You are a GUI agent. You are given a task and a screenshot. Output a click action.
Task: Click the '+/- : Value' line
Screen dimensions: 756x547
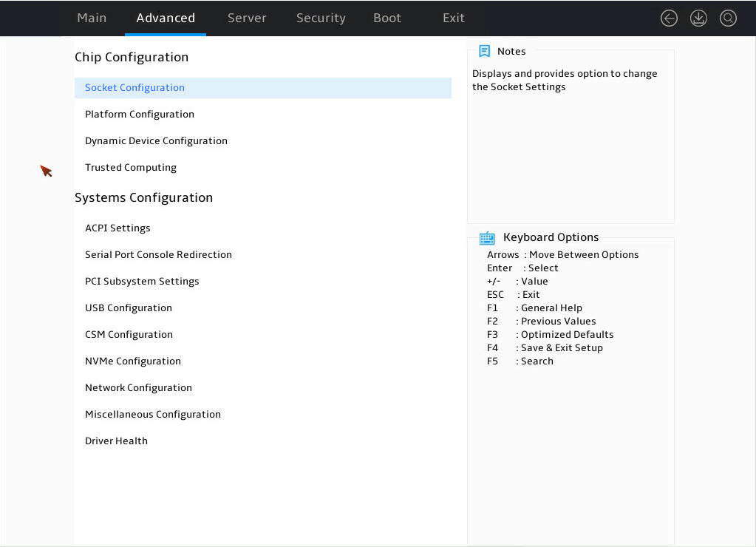[x=517, y=281]
